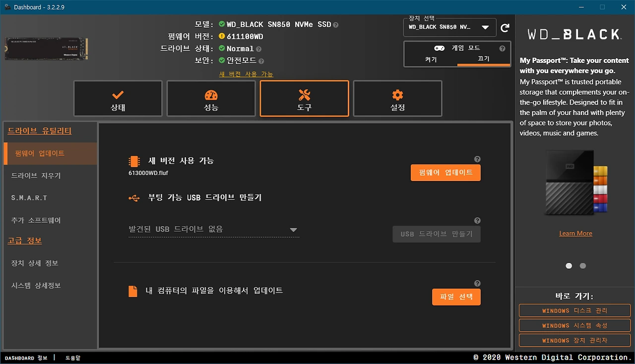Disable game mode by clicking 끄기
The image size is (635, 364).
tap(484, 59)
